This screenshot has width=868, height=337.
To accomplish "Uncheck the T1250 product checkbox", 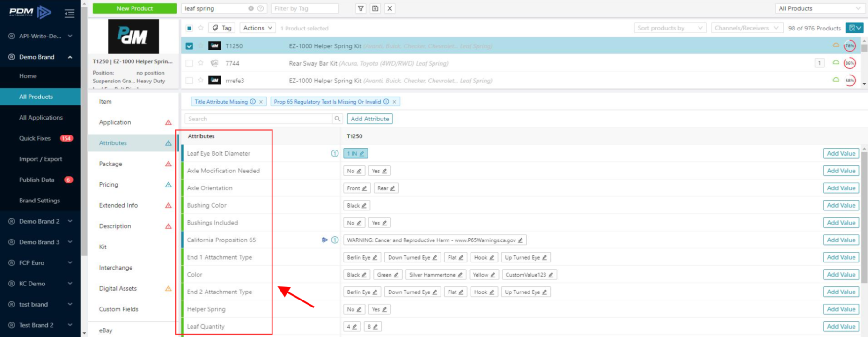I will tap(189, 46).
